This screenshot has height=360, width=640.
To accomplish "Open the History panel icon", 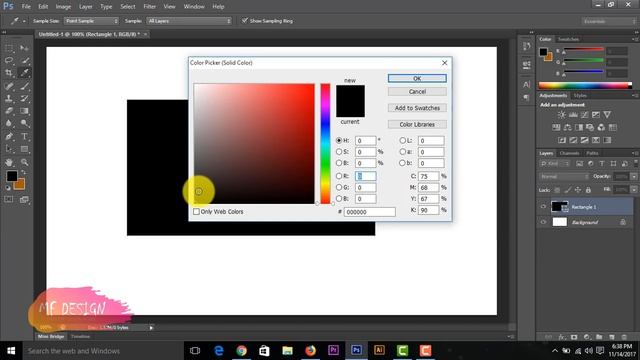I will pyautogui.click(x=527, y=46).
